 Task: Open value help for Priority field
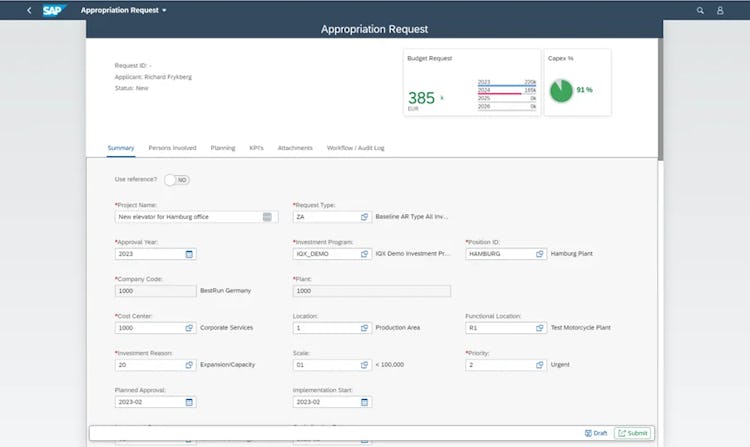[x=540, y=365]
